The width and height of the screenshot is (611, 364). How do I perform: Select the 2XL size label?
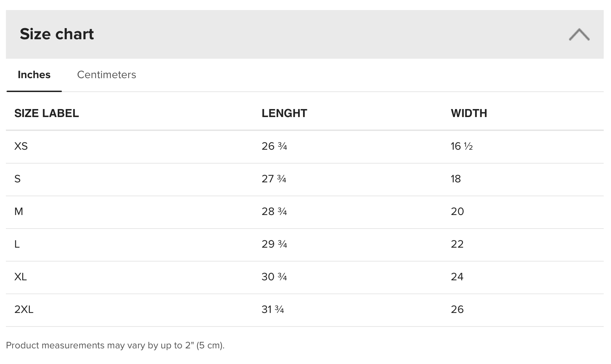[x=24, y=309]
